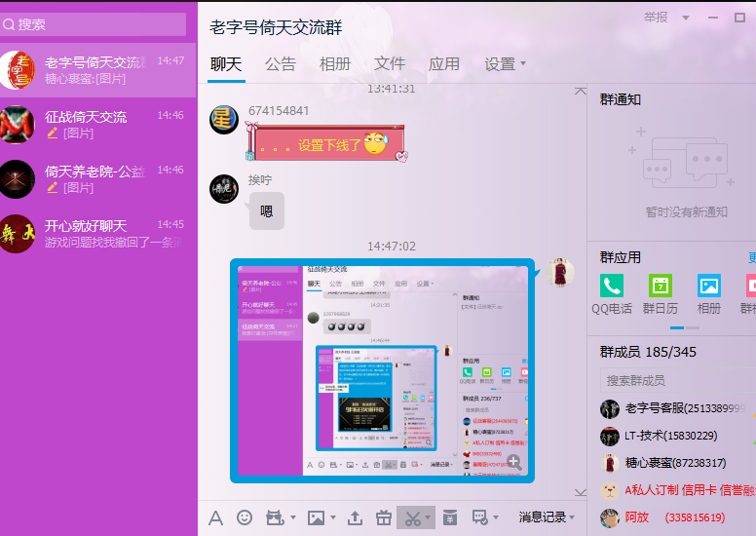
Task: Click the chat scroll up arrow
Action: [x=581, y=91]
